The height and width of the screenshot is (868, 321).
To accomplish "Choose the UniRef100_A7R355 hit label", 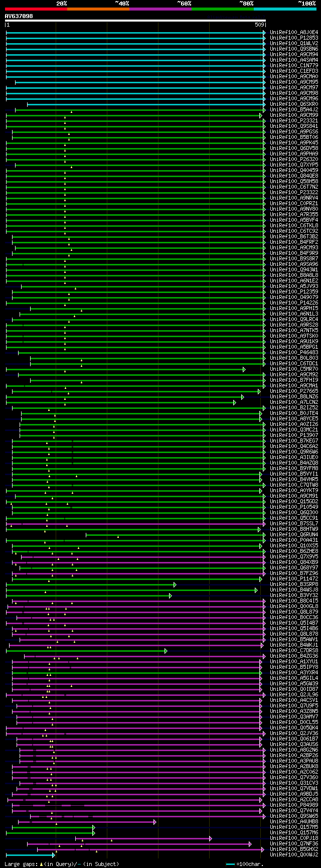I will (x=294, y=215).
